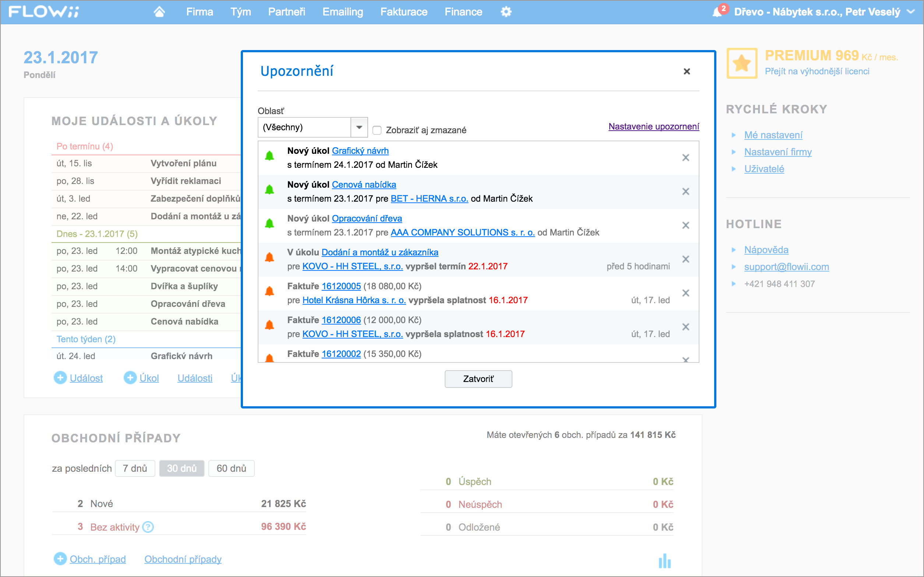Image resolution: width=924 pixels, height=577 pixels.
Task: Open the Emailing menu
Action: (x=342, y=12)
